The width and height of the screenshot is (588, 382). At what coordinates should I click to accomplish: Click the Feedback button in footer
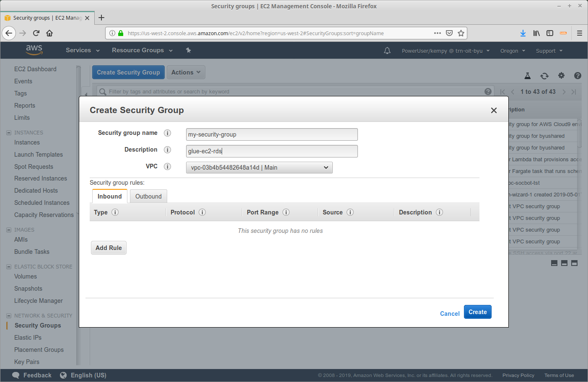click(x=32, y=375)
